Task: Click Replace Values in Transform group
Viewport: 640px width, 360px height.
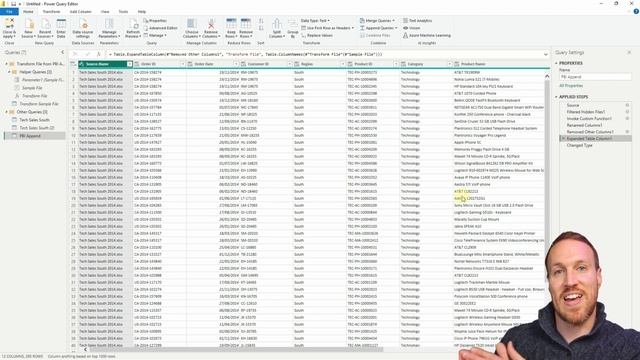Action: [x=317, y=36]
